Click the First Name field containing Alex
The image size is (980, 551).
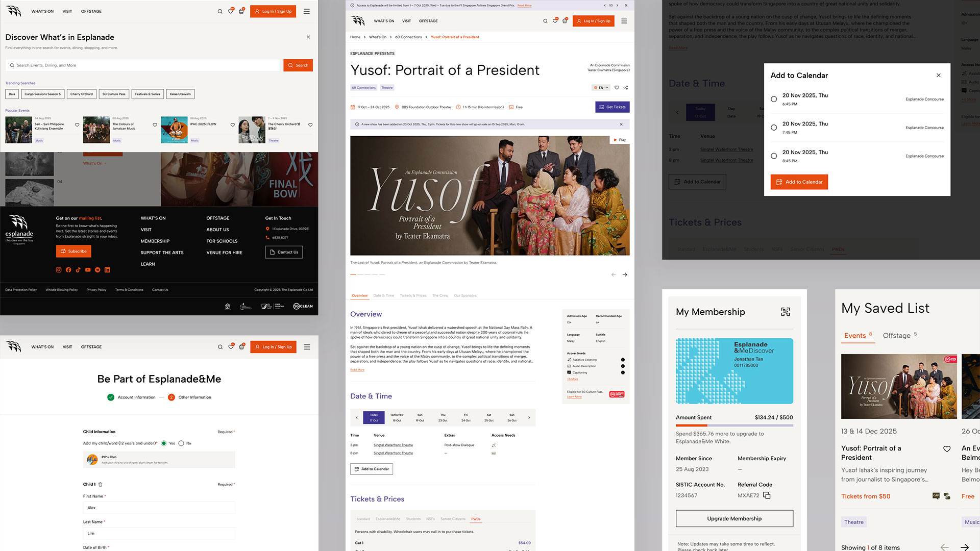(x=159, y=508)
